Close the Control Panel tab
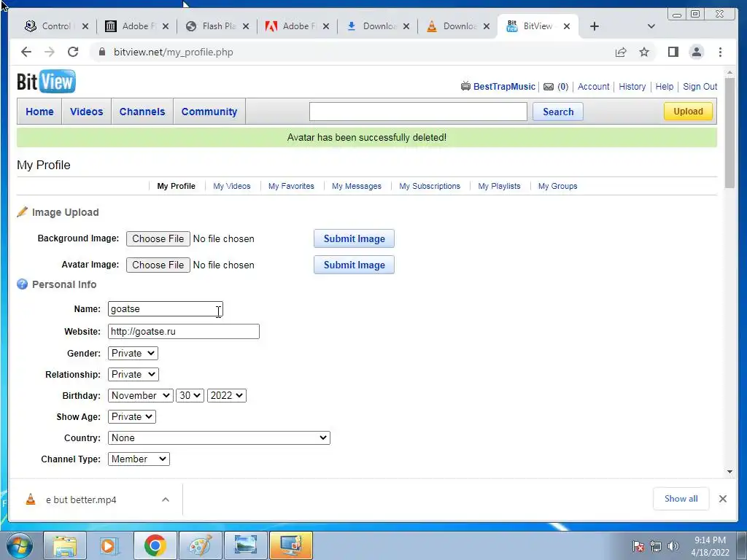 coord(85,26)
